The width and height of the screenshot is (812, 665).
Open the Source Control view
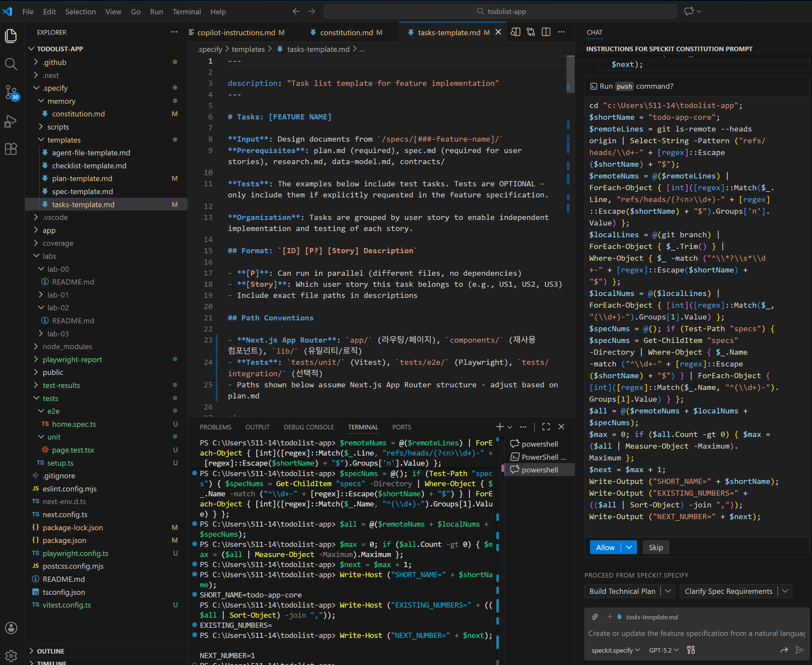(11, 92)
